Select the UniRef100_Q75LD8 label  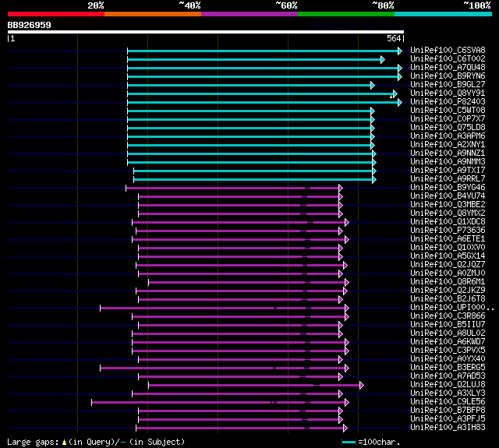pos(448,128)
